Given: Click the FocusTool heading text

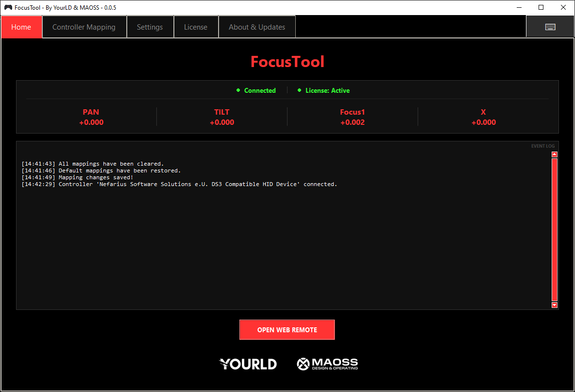Looking at the screenshot, I should pos(287,62).
